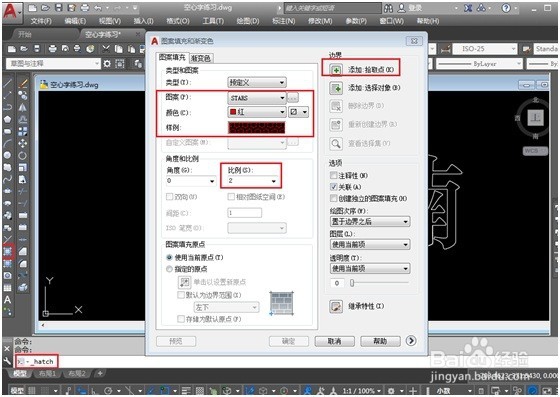Open the Draw (D) menu
560x397 pixels.
[x=248, y=21]
